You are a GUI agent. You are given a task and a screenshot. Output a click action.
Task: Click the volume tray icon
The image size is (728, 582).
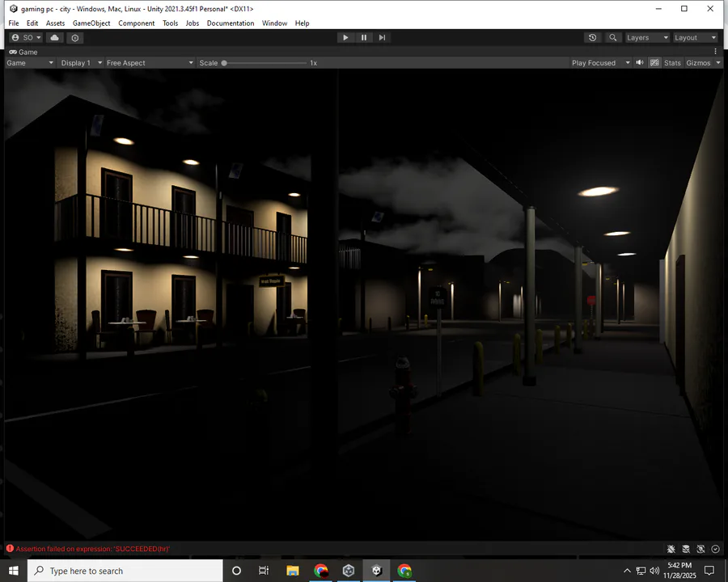654,571
